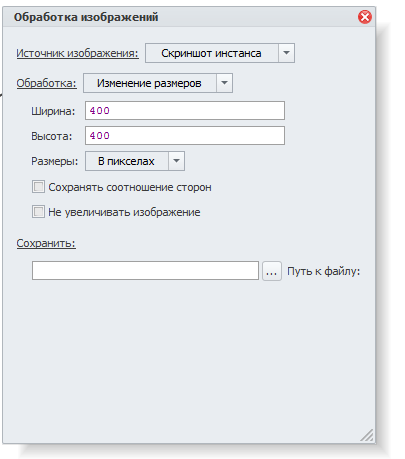Focus the Высота input field

tap(185, 136)
